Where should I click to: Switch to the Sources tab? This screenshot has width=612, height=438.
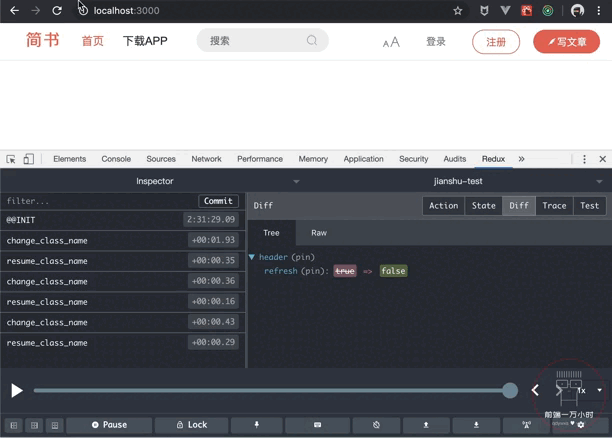coord(161,159)
